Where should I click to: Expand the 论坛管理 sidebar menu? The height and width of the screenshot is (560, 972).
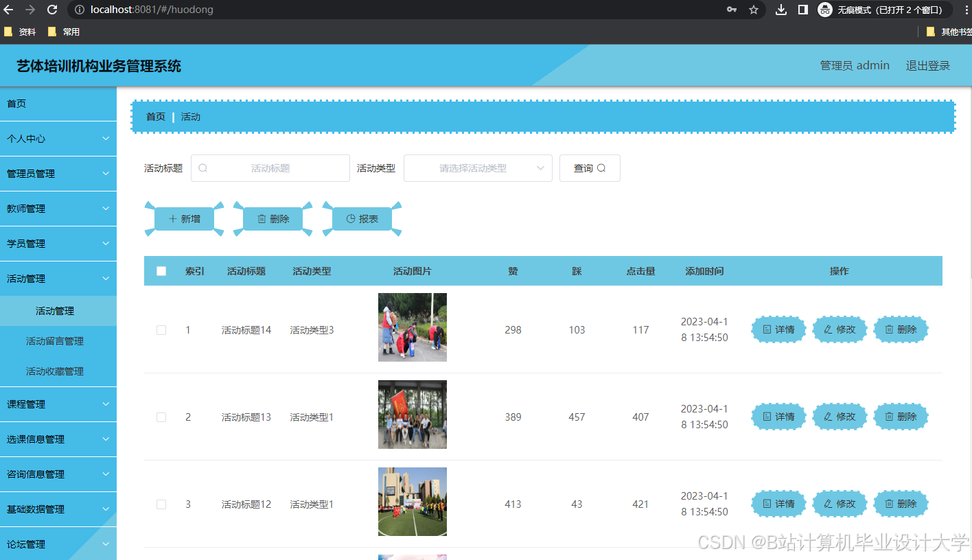click(x=58, y=544)
